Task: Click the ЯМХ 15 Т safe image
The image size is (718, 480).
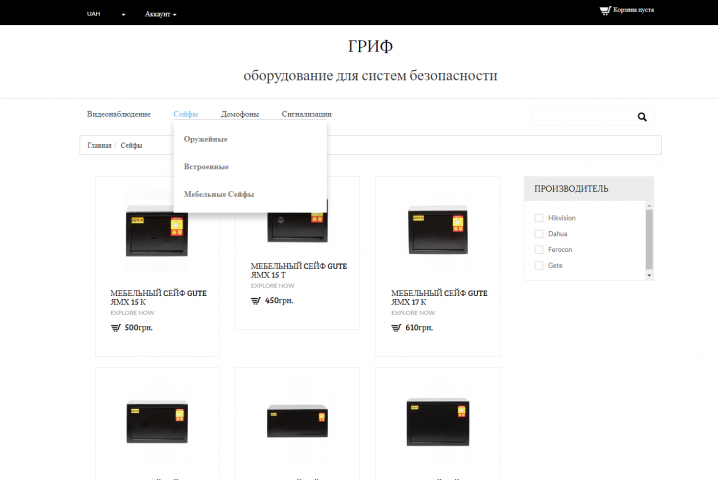Action: [x=298, y=227]
